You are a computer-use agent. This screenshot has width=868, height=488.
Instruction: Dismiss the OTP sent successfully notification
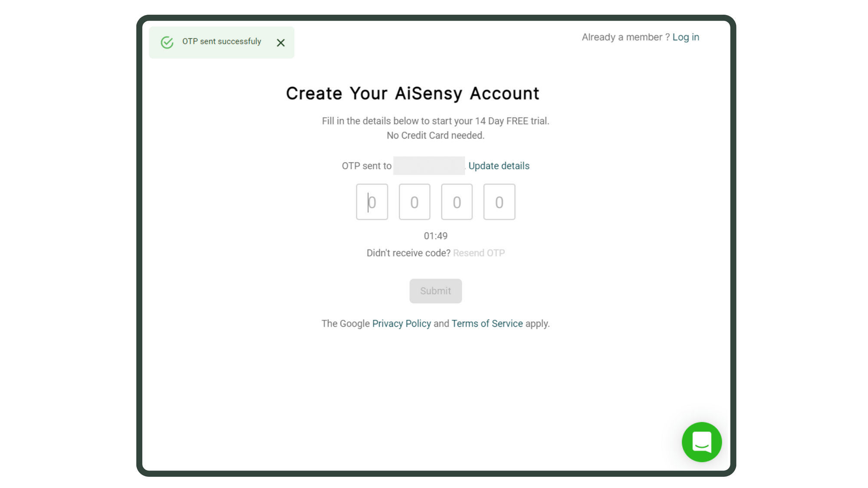coord(280,43)
